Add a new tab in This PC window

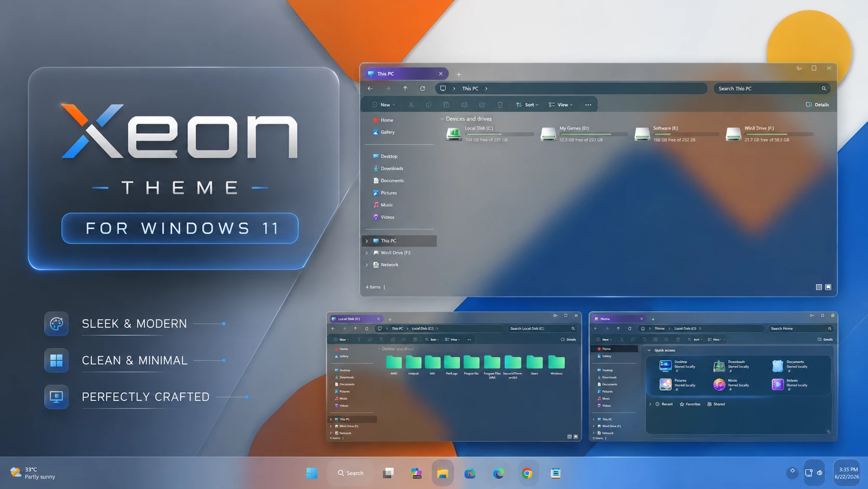tap(458, 74)
